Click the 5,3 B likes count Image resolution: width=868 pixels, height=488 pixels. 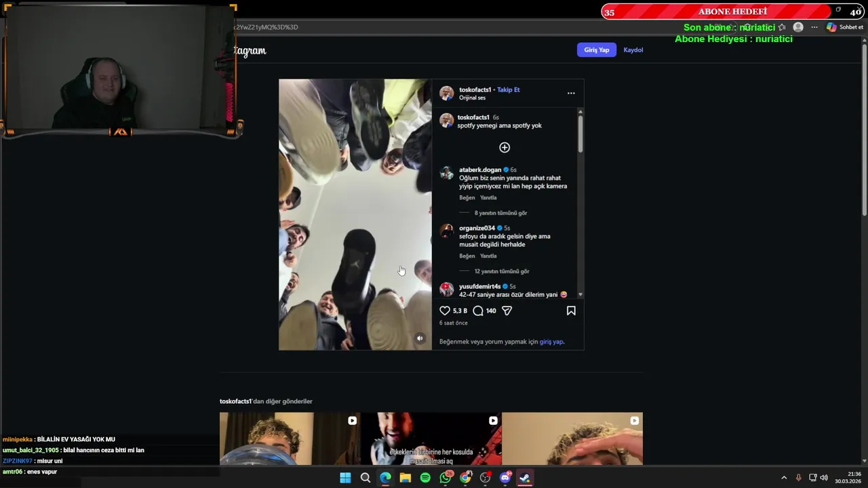(460, 310)
